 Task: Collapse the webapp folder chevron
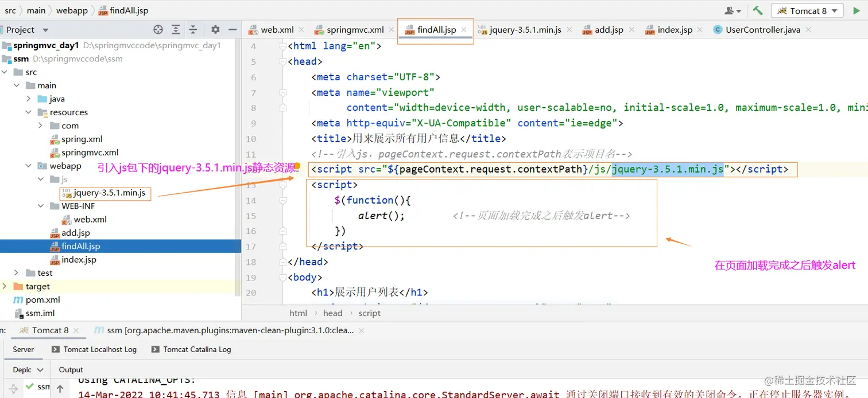coord(29,166)
